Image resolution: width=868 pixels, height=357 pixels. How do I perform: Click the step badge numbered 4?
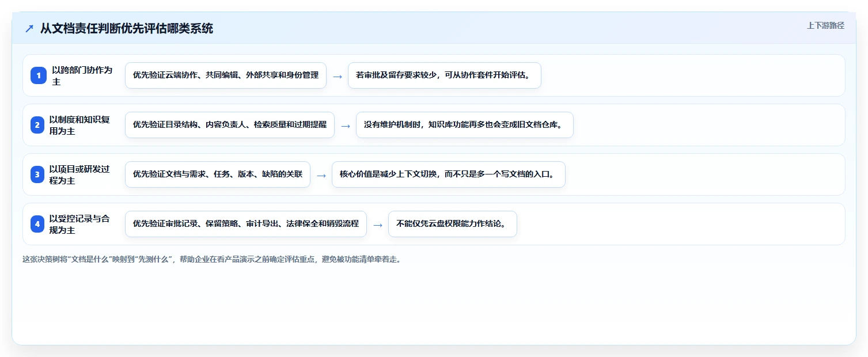click(37, 224)
